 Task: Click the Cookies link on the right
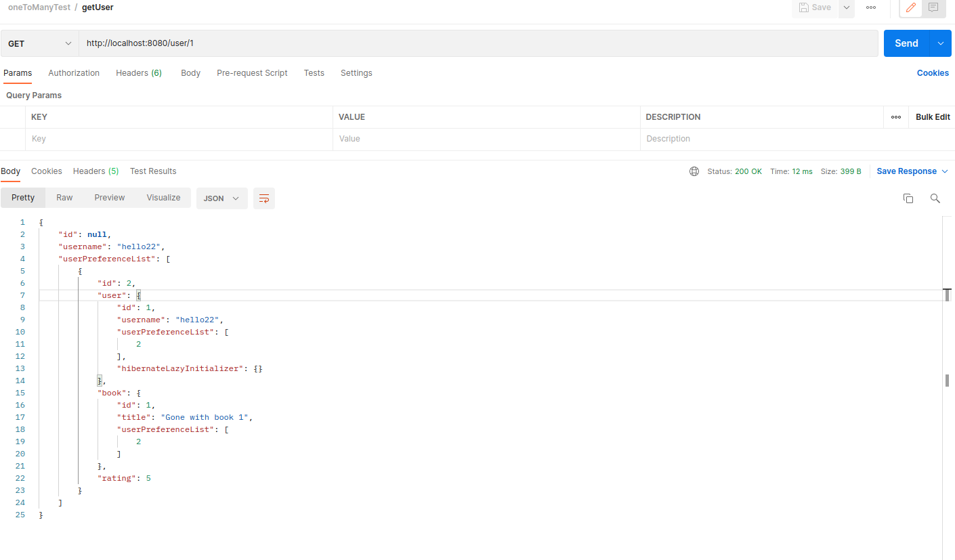point(933,73)
